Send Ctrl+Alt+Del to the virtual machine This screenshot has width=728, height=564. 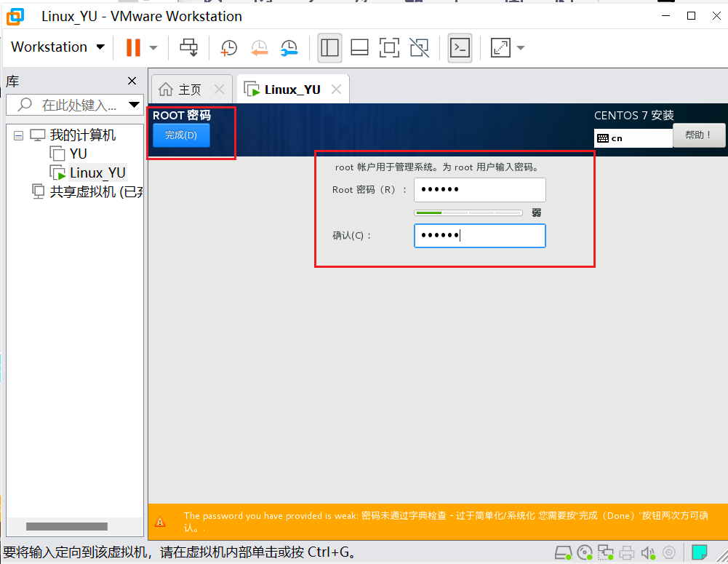(188, 47)
